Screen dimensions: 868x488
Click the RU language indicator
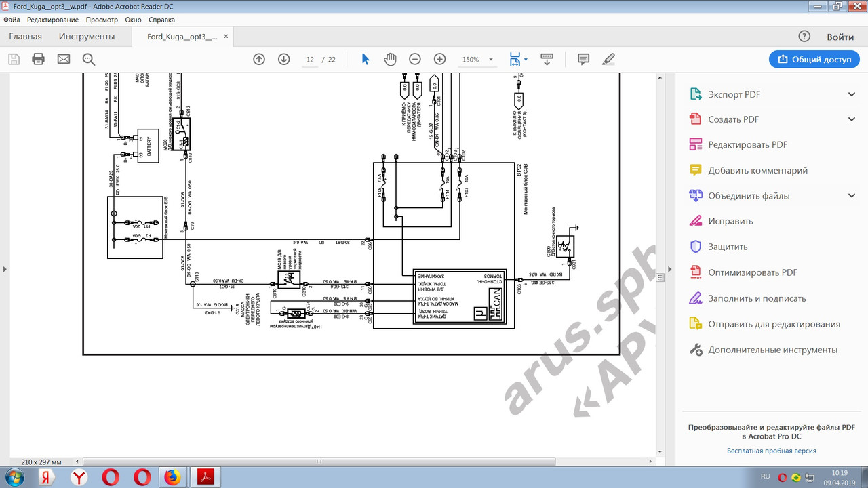[x=765, y=476]
